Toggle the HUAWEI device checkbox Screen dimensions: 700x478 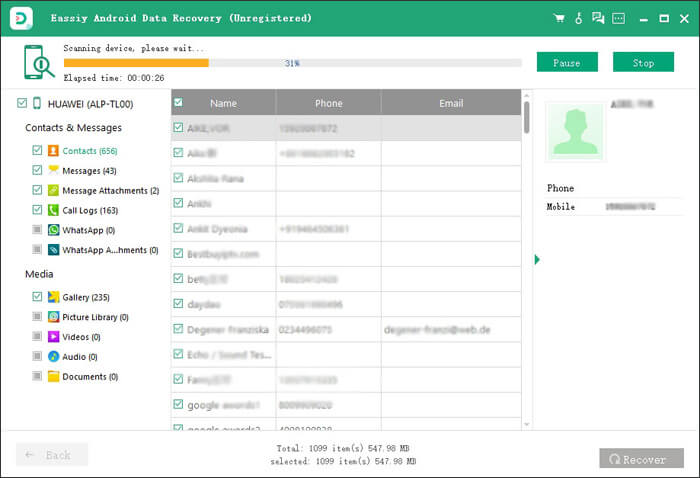coord(22,103)
